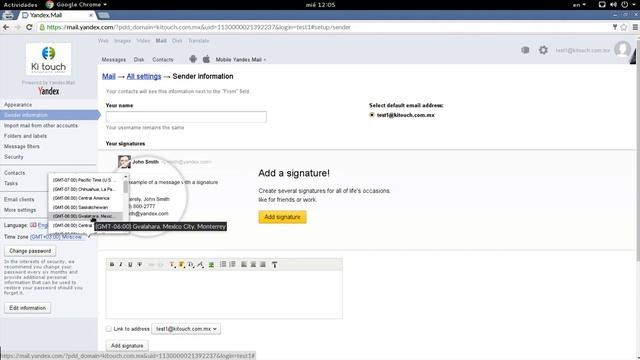Open Actividades in the top bar
The width and height of the screenshot is (640, 360).
[20, 5]
